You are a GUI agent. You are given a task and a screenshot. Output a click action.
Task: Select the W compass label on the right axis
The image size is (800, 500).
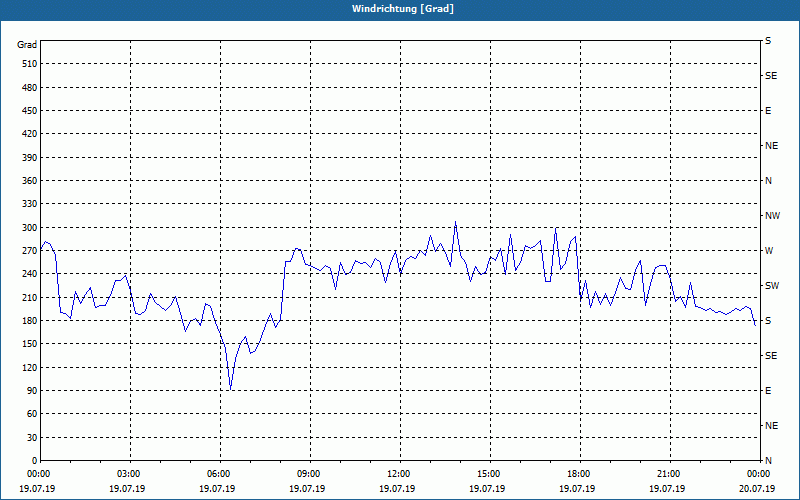[769, 251]
